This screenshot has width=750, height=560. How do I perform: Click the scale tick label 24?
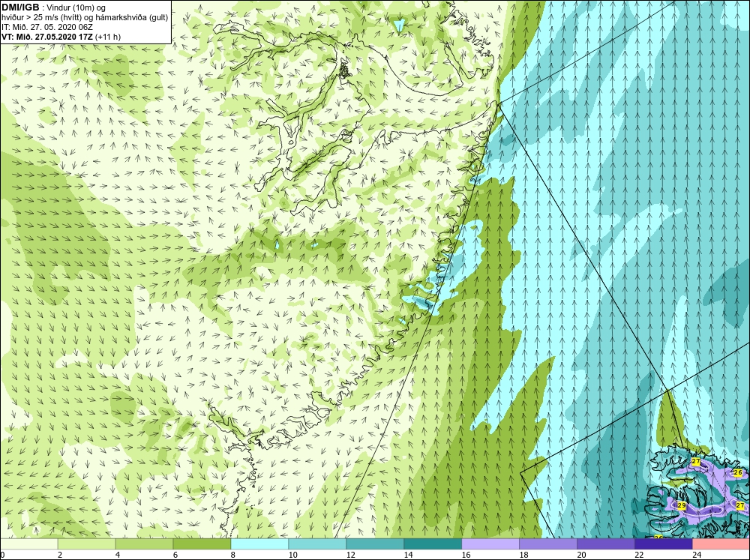(x=697, y=555)
